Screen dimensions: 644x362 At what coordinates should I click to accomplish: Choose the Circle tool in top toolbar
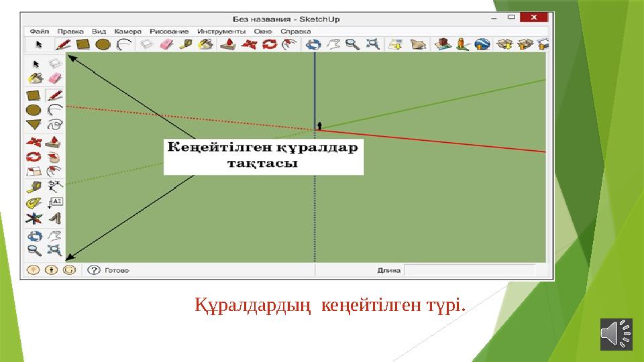(x=103, y=44)
